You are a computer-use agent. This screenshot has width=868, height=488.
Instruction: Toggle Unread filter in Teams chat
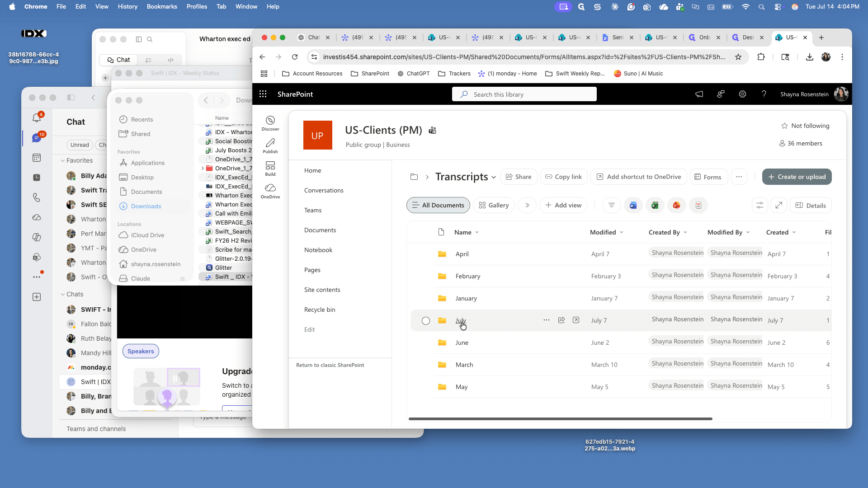(x=80, y=145)
